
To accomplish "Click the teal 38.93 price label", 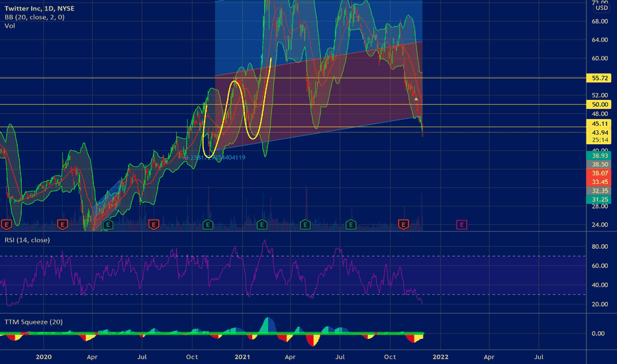I will (599, 156).
